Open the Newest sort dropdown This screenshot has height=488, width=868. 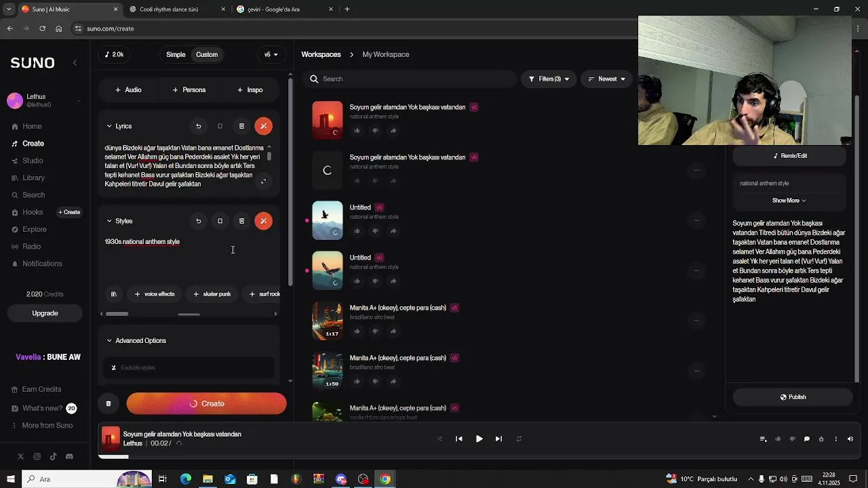[606, 79]
